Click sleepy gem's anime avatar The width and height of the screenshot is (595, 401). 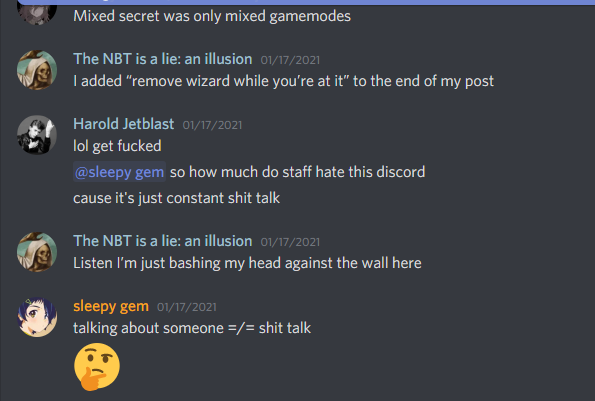(x=37, y=317)
